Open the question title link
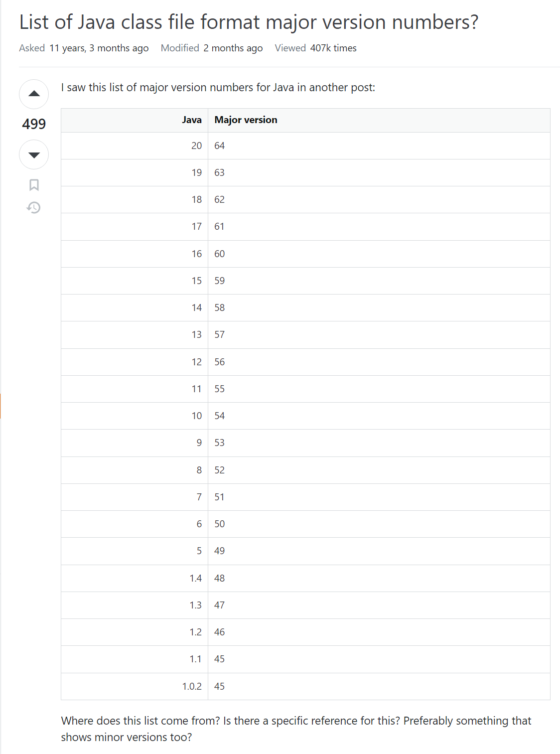The image size is (560, 754). coord(249,22)
